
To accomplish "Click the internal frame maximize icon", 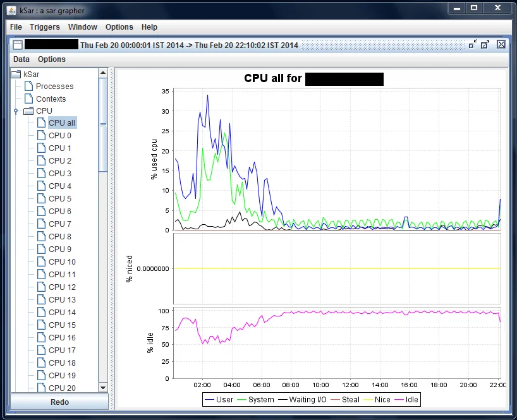I will tap(485, 44).
